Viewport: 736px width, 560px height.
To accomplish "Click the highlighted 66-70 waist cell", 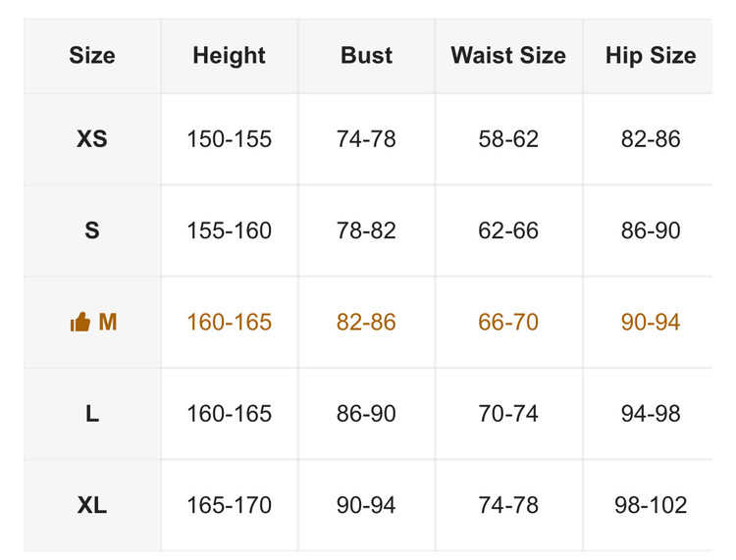I will click(508, 323).
